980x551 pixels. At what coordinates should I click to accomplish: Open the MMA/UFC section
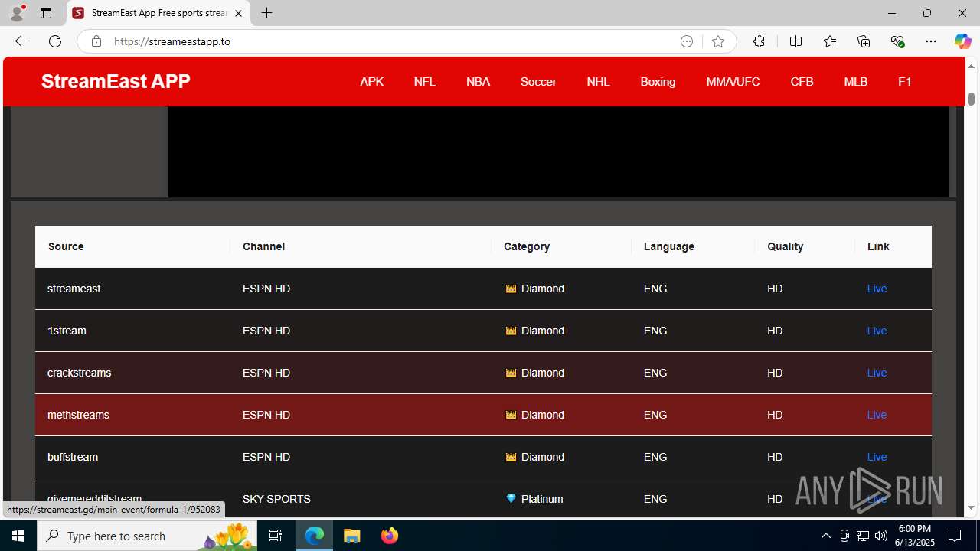click(x=733, y=81)
